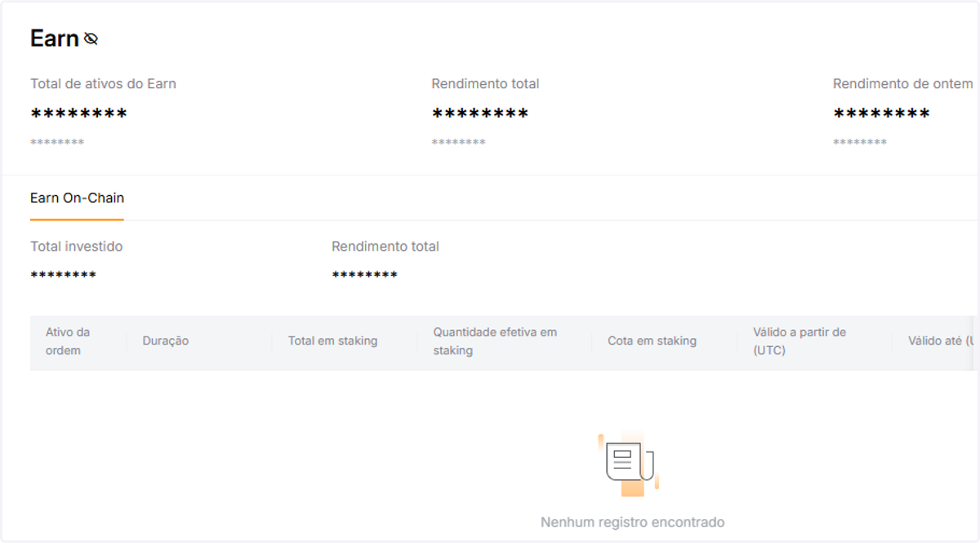Click the 'Total em staking' column header
Viewport: 980px width, 543px height.
tap(332, 340)
